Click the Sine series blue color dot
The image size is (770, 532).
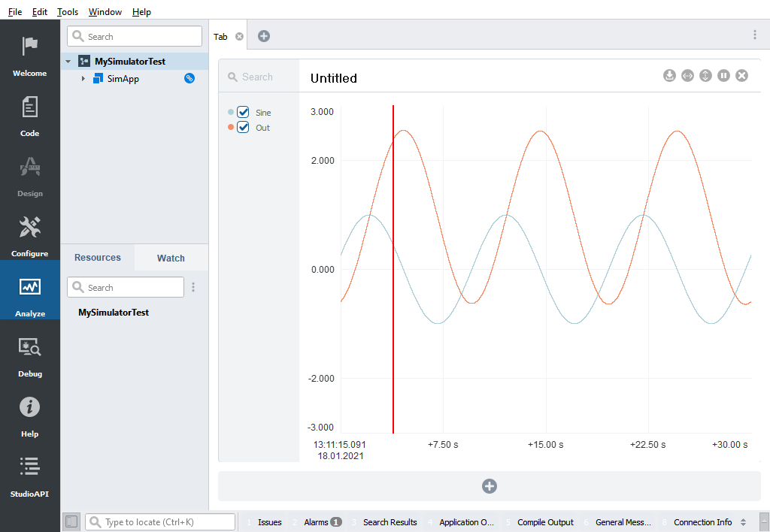[x=231, y=112]
